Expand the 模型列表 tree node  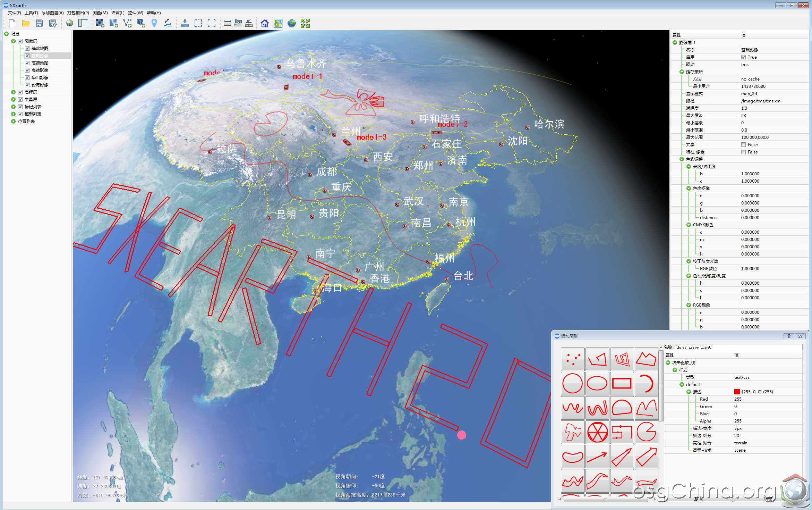point(14,114)
